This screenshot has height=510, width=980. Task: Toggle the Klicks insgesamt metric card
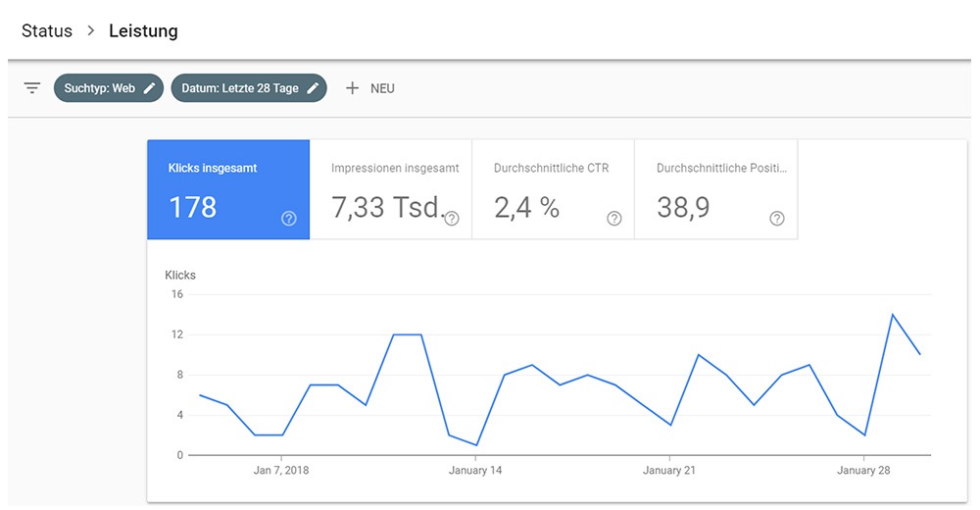point(228,189)
